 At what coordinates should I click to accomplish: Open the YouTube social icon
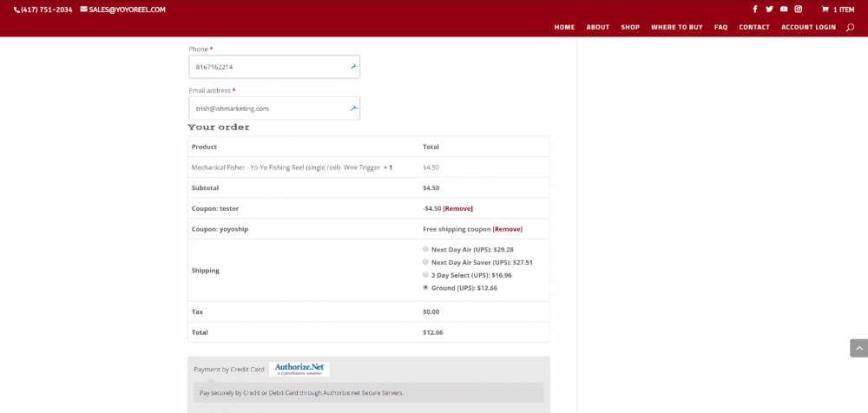784,9
